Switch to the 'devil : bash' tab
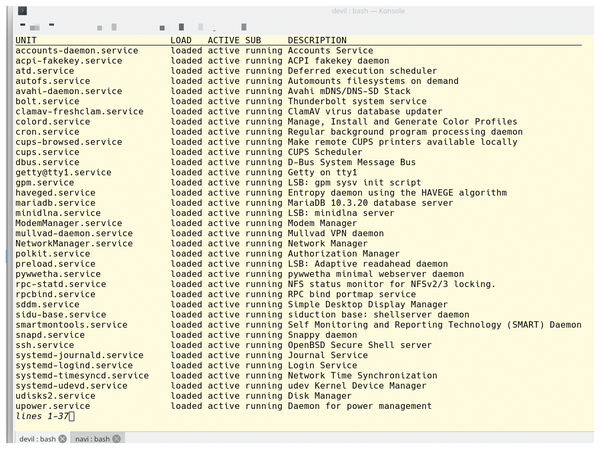 click(38, 439)
